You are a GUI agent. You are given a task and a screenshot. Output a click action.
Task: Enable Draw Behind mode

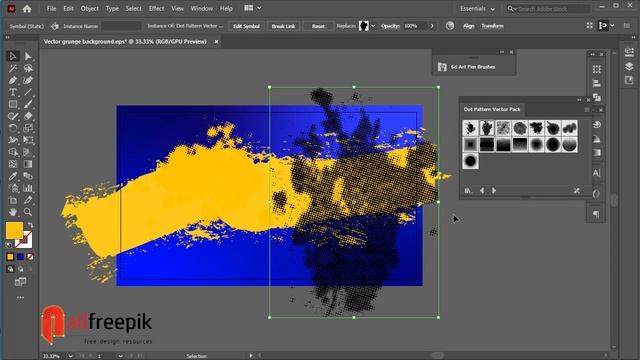[x=20, y=269]
